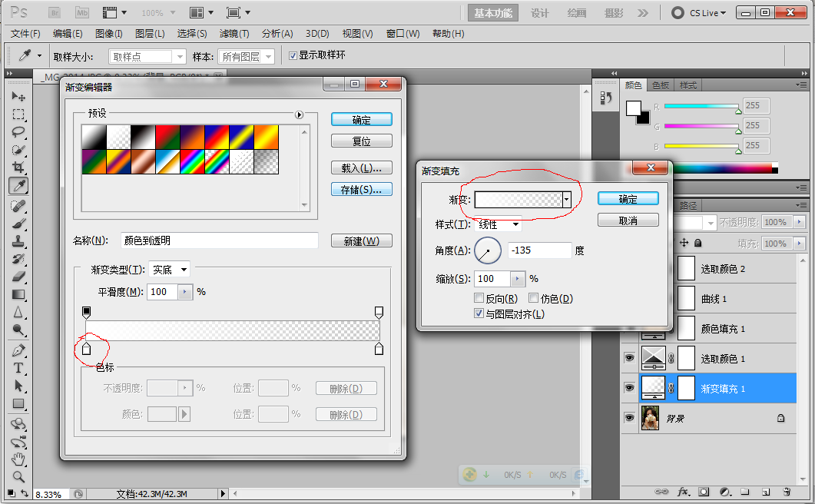Click the delete layer trash icon

click(x=787, y=492)
